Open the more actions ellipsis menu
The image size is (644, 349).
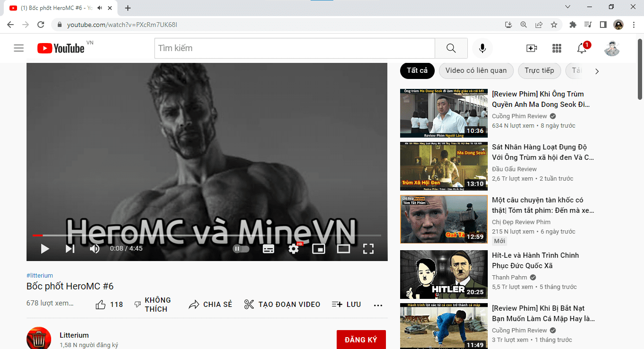[x=378, y=305]
